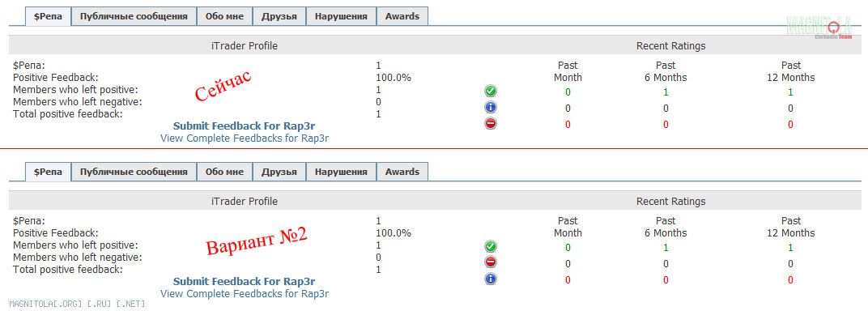The image size is (868, 311).
Task: Click top Submit Feedback For Rap3r link
Action: (245, 126)
